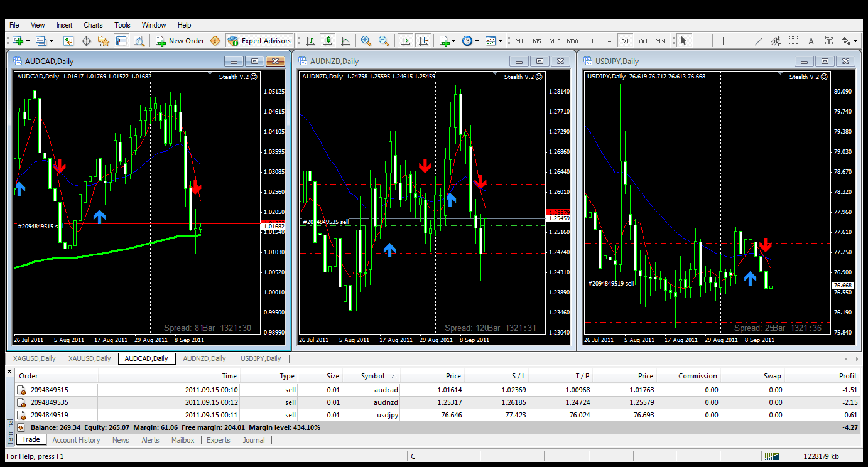The image size is (868, 467).
Task: Select the Fibonacci Retracement tool
Action: coord(794,41)
